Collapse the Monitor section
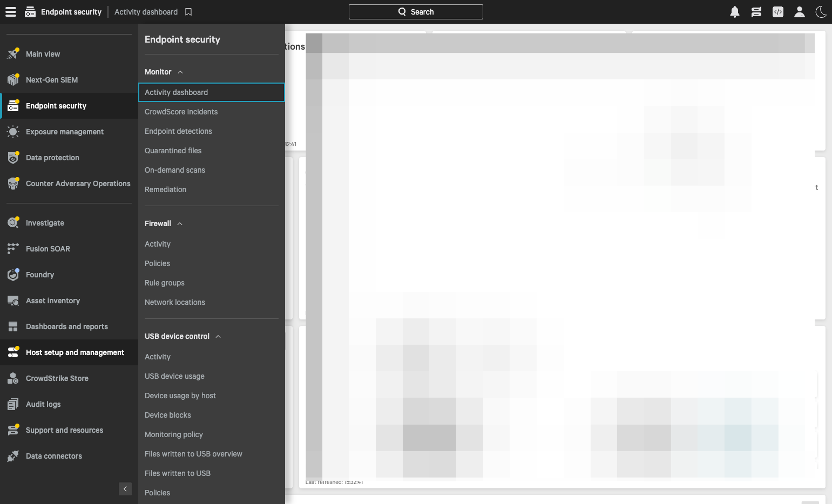The image size is (832, 504). [x=180, y=72]
